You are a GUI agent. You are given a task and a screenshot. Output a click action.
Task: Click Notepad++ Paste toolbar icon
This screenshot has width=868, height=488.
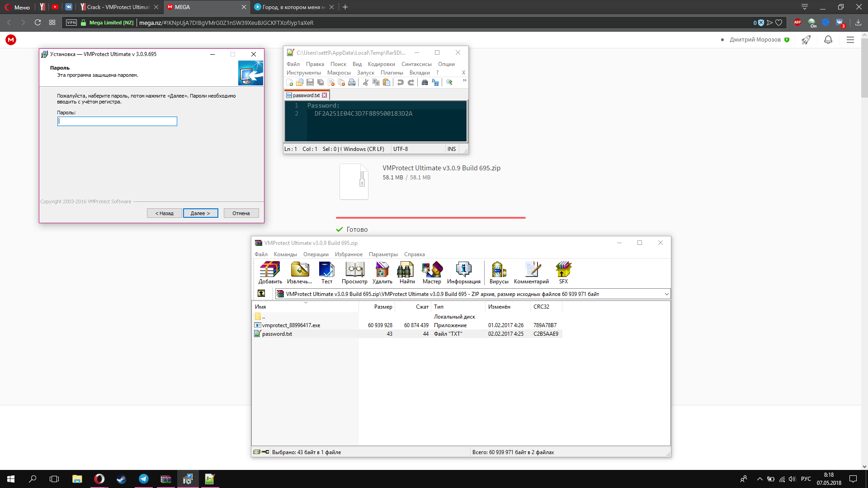point(387,82)
